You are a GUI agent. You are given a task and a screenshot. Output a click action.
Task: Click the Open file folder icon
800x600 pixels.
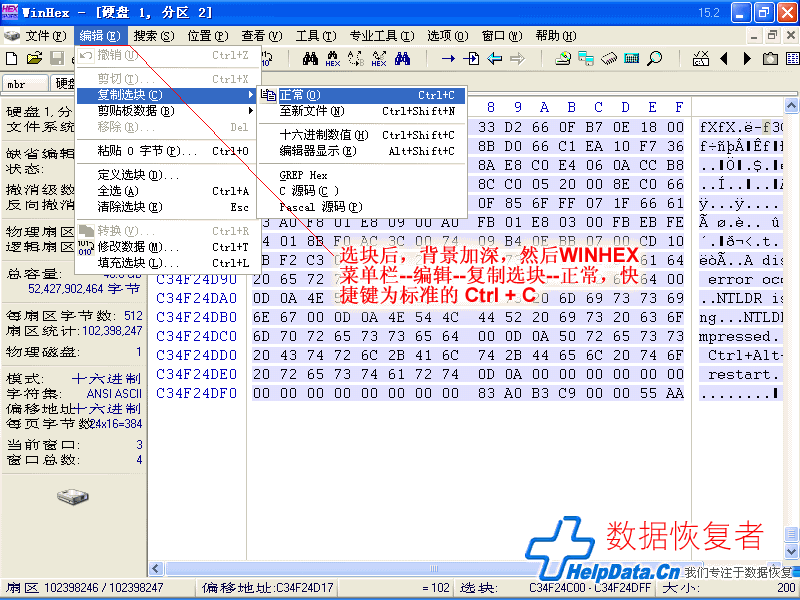[x=34, y=59]
